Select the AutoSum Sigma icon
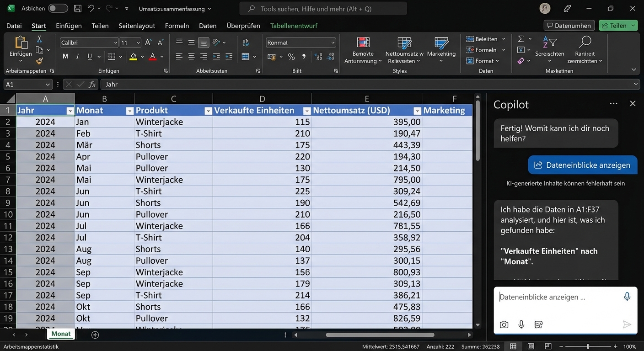Screen dimensions: 644x351 point(521,38)
